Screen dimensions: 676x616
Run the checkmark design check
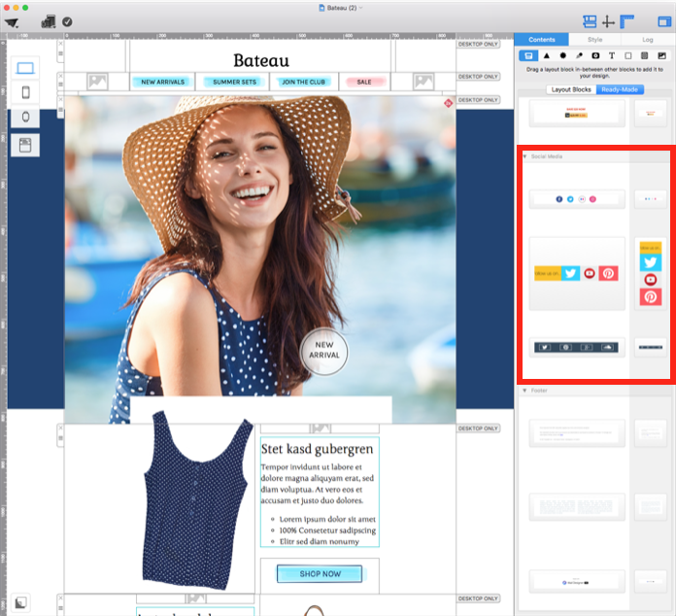coord(67,21)
